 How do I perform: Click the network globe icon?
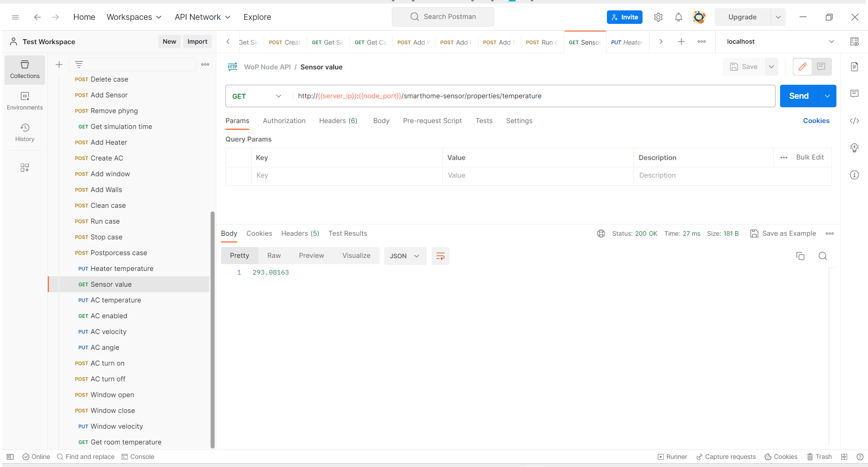pyautogui.click(x=601, y=233)
